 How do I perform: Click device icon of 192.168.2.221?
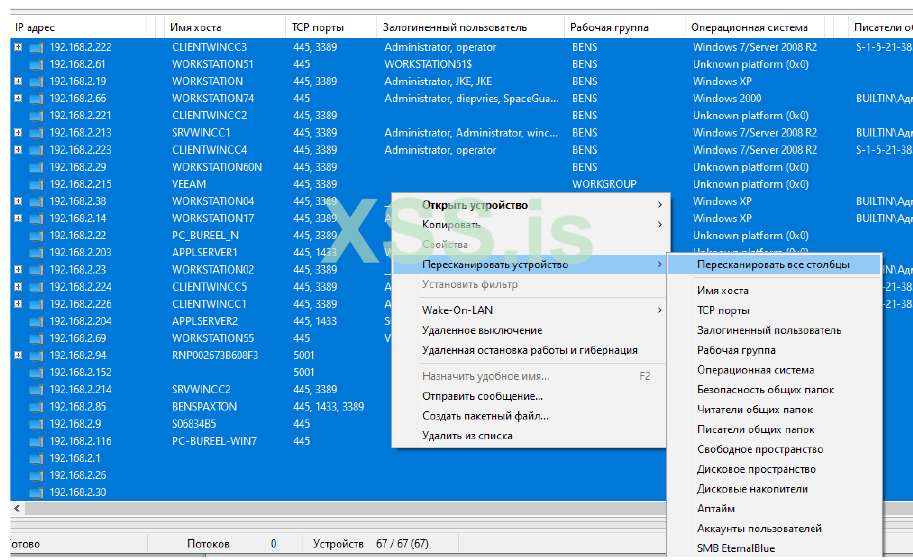click(x=36, y=116)
